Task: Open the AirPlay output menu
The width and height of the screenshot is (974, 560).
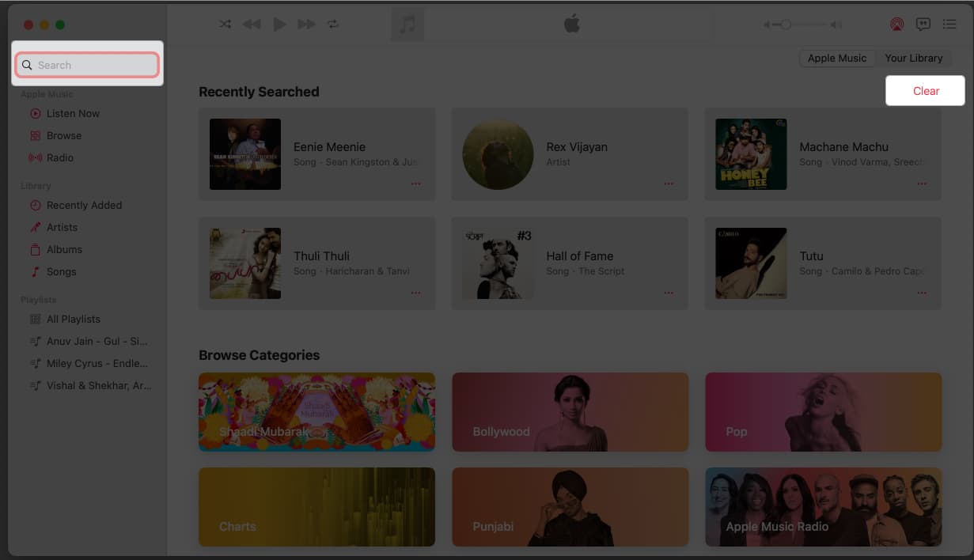Action: point(896,25)
